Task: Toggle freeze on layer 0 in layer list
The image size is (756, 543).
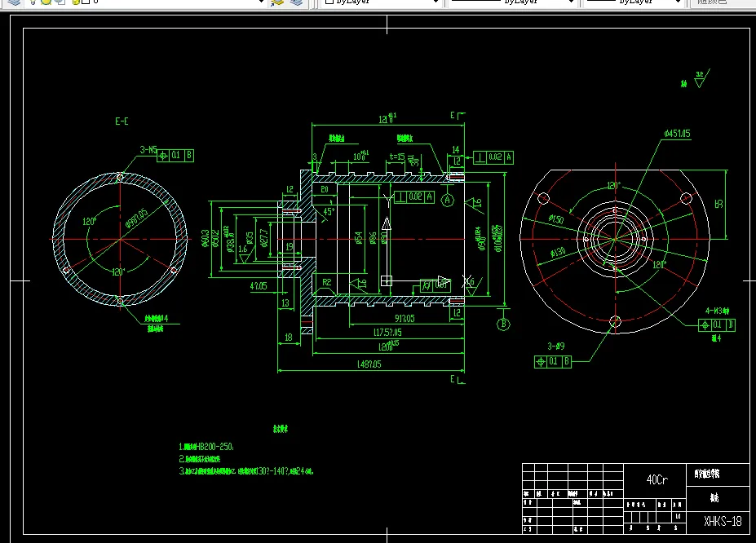Action: tap(45, 2)
